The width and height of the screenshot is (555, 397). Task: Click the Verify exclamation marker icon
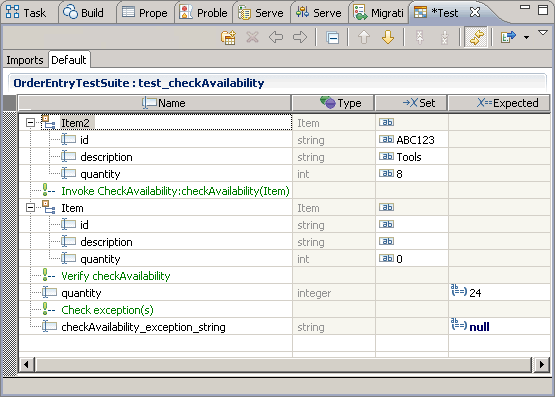click(48, 275)
